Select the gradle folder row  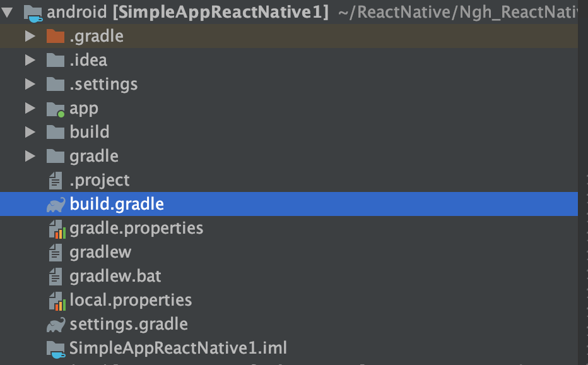click(x=94, y=157)
